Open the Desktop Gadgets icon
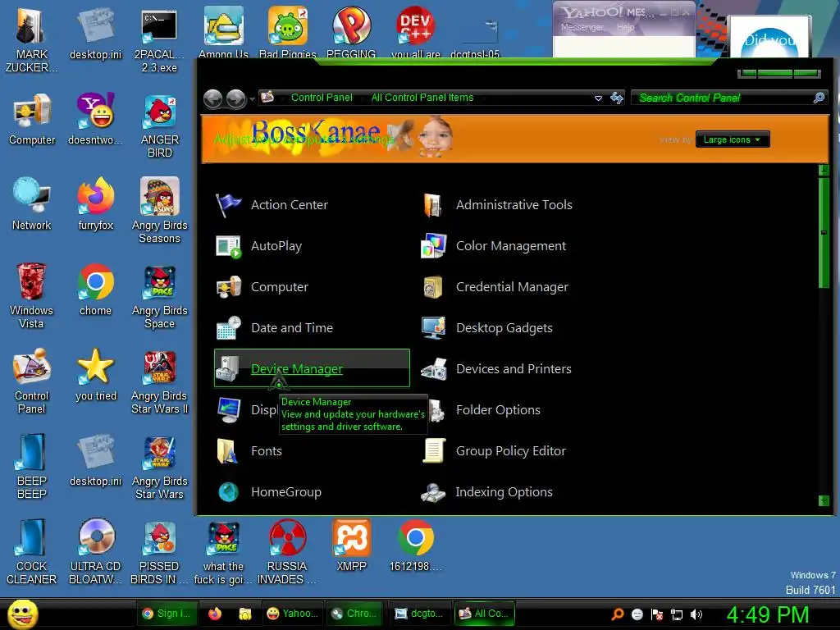The height and width of the screenshot is (630, 840). 433,328
